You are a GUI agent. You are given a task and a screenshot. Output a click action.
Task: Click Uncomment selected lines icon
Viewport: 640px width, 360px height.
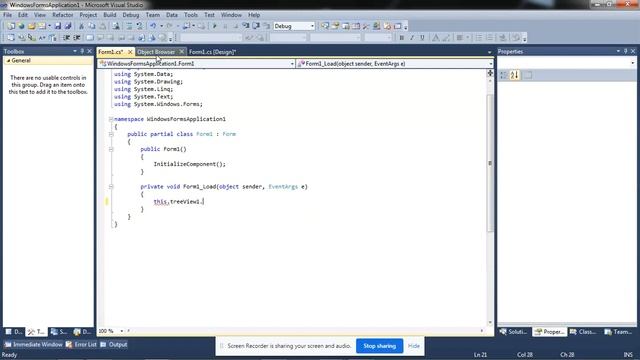click(x=139, y=26)
